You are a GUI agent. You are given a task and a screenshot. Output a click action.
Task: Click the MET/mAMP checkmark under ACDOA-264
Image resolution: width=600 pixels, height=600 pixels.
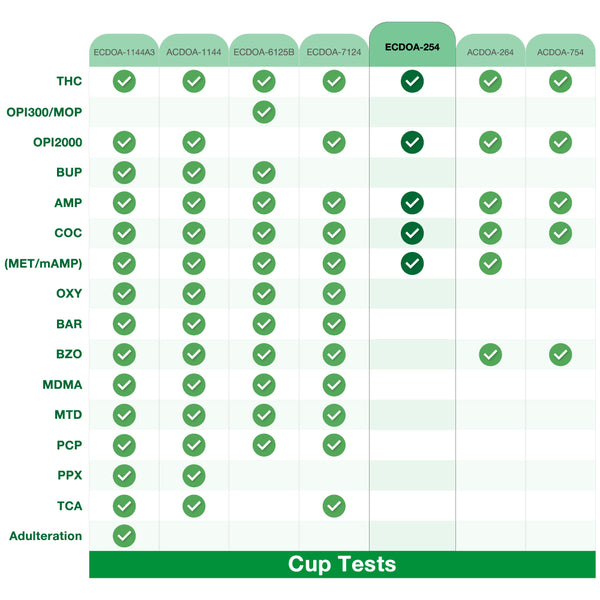tap(490, 263)
